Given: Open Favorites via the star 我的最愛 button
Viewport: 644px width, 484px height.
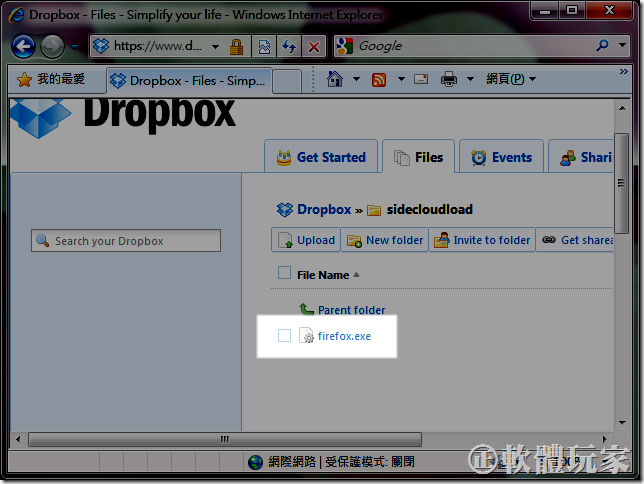Looking at the screenshot, I should [51, 79].
